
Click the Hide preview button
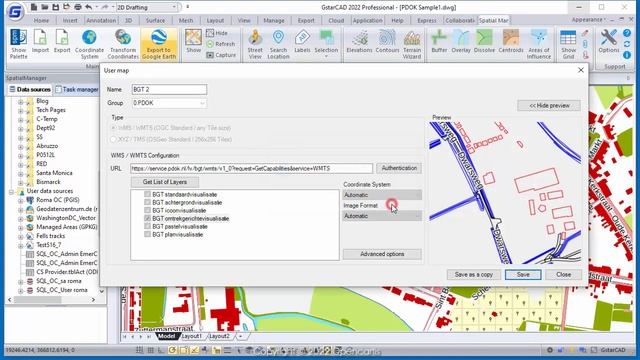coord(549,106)
